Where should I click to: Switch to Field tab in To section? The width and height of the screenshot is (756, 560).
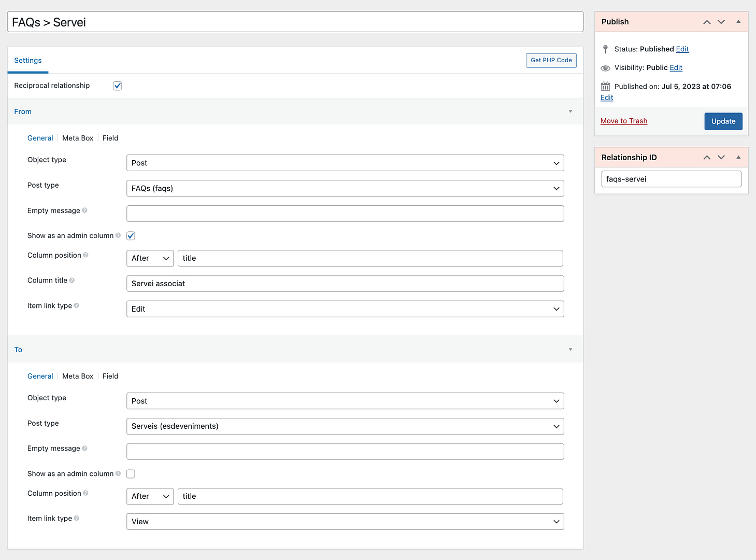110,376
